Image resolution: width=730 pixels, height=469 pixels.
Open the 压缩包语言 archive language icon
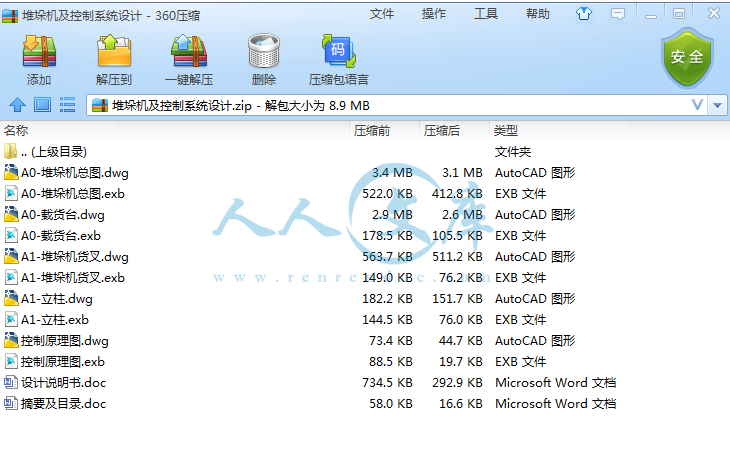click(x=339, y=51)
